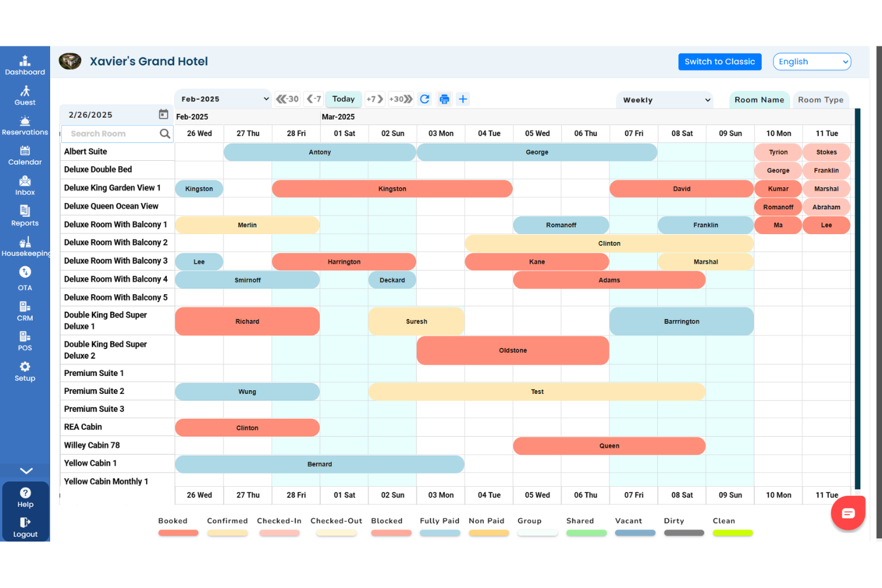Viewport: 882px width, 588px height.
Task: Click the hotel logo thumbnail
Action: coord(70,61)
